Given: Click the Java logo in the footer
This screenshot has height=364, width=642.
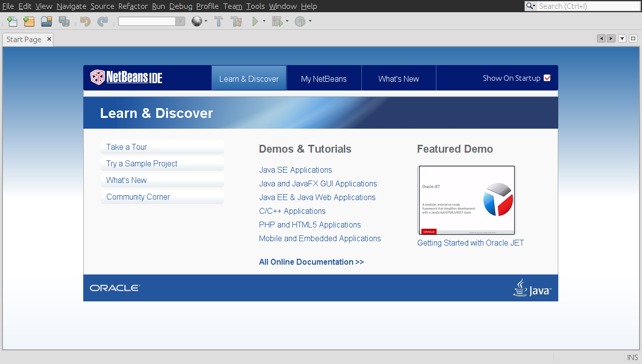Looking at the screenshot, I should click(x=532, y=288).
